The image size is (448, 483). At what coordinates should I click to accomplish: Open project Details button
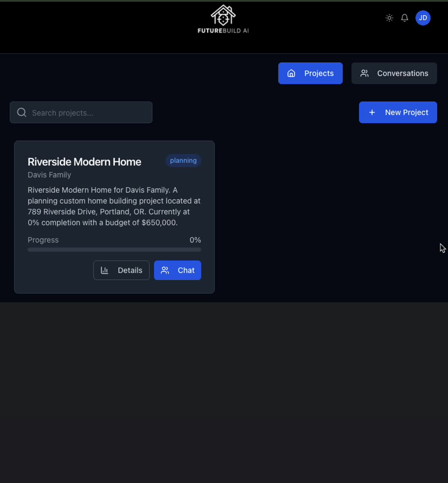pos(121,270)
